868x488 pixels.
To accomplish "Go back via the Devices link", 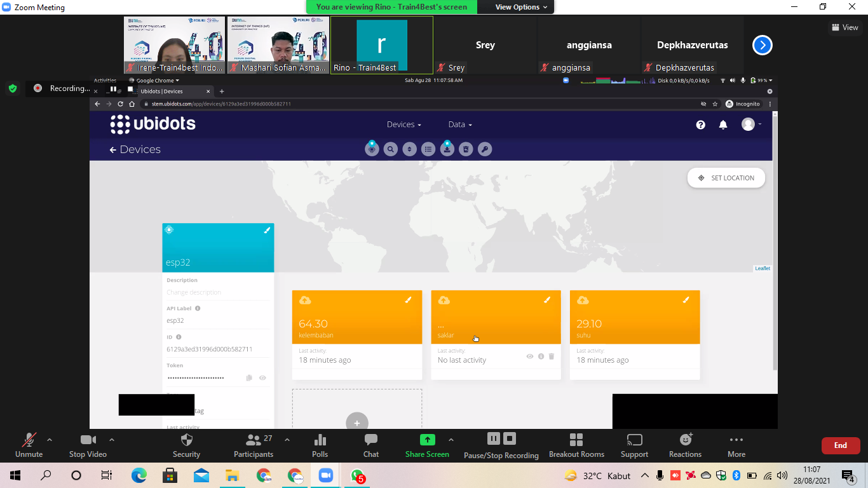I will point(135,149).
